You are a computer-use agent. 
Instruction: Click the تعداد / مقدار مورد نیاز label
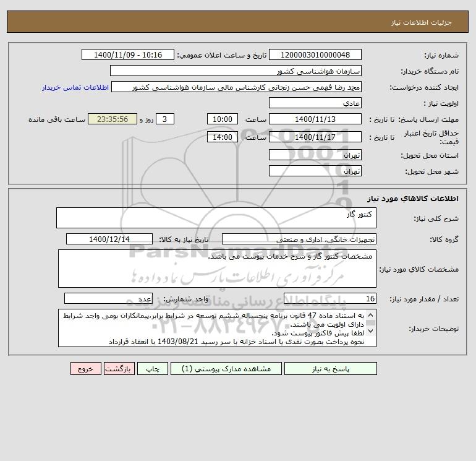[424, 299]
